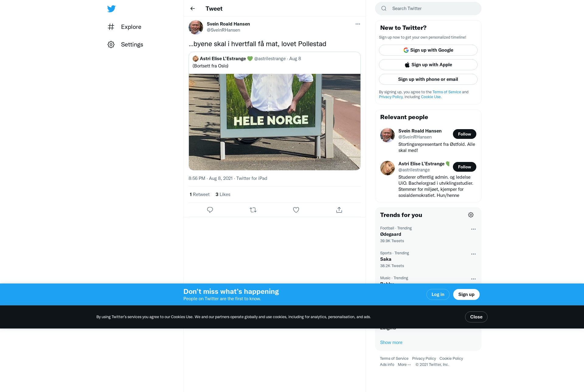Click the Twitter bird logo
584x392 pixels.
(111, 9)
